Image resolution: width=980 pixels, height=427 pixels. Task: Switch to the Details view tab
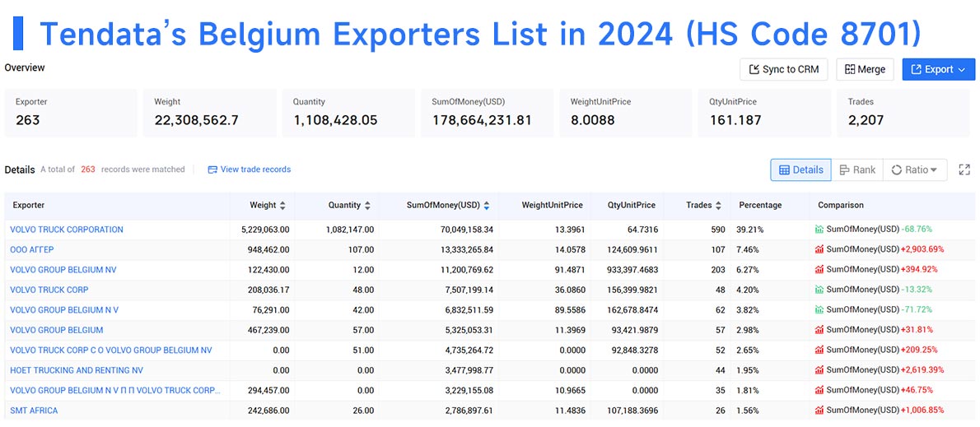point(800,169)
